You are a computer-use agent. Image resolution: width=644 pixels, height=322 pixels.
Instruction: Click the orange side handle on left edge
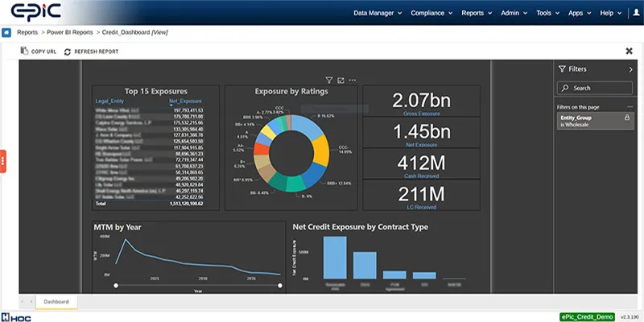(3, 160)
